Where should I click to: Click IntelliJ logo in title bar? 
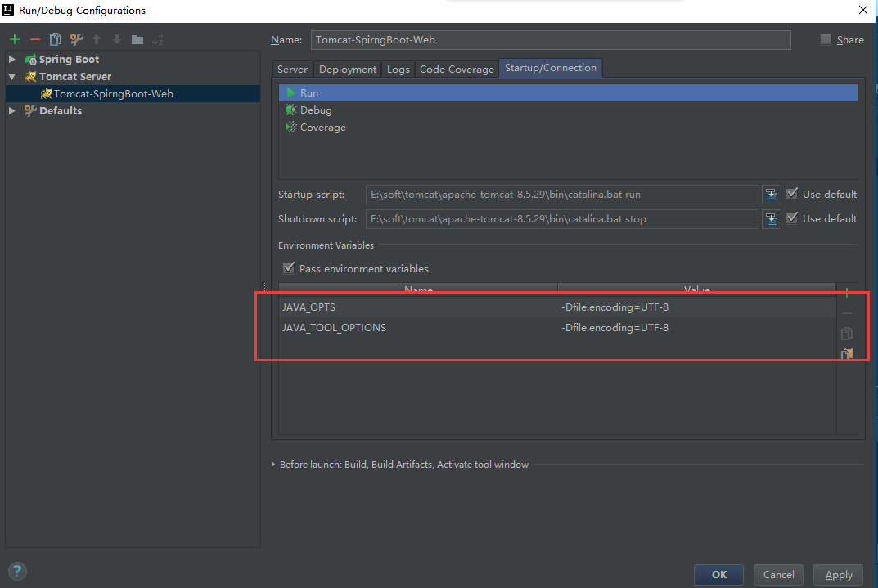click(8, 10)
